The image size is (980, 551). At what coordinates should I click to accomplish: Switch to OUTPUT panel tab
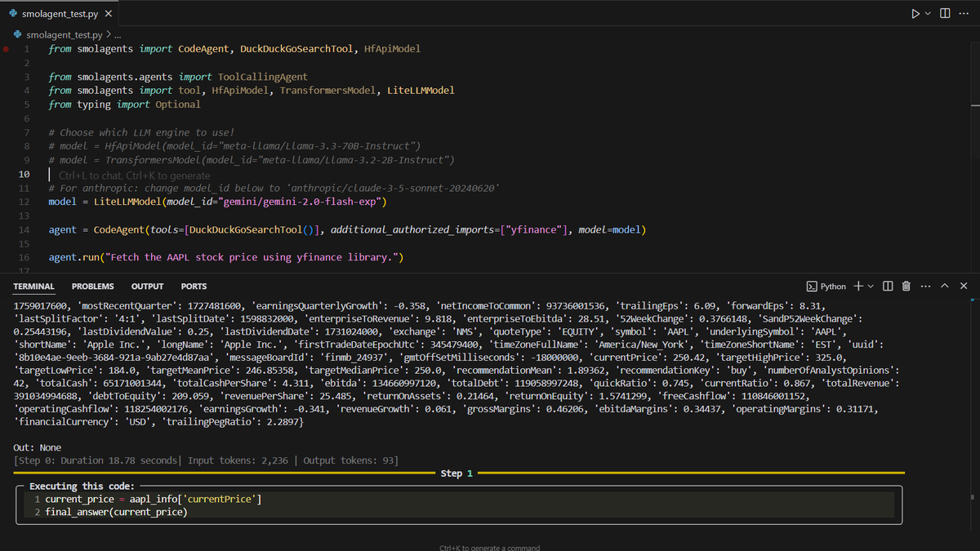coord(147,287)
